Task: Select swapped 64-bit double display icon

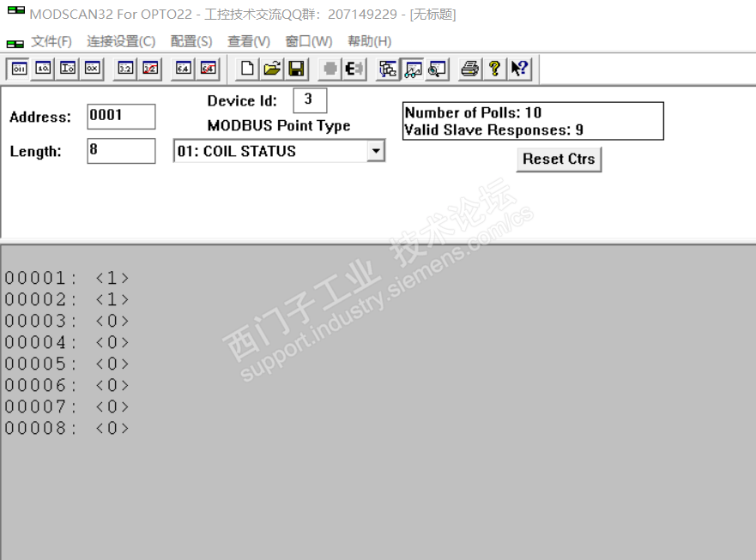Action: (208, 69)
